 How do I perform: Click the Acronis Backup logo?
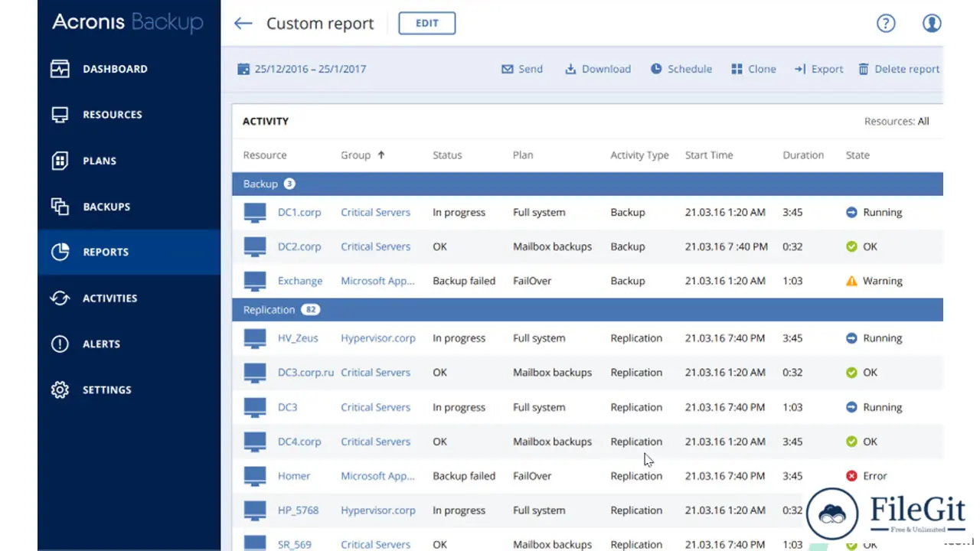click(x=128, y=23)
